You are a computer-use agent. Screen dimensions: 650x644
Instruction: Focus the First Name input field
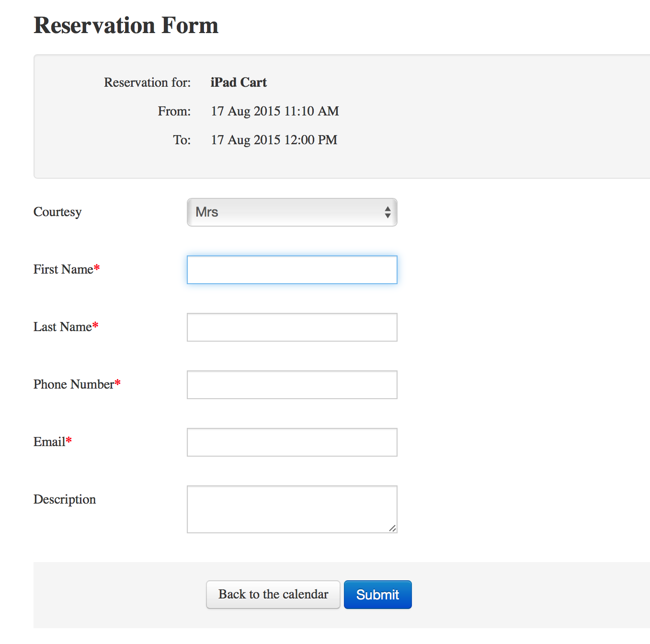pos(292,270)
